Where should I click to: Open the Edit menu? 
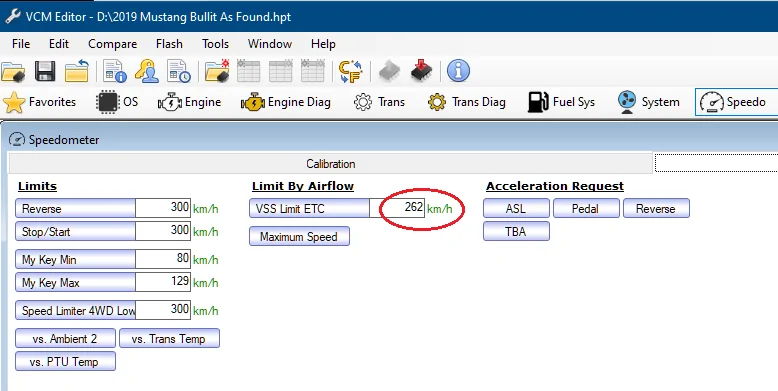coord(59,44)
